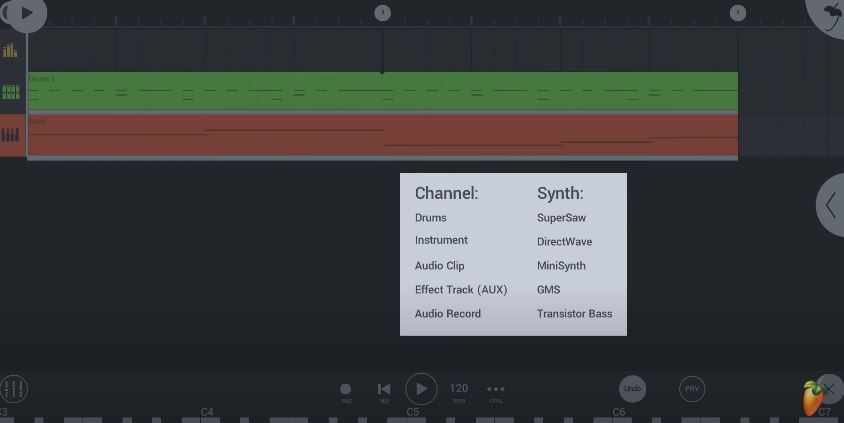
Task: Choose the DirectWave synth
Action: 565,242
